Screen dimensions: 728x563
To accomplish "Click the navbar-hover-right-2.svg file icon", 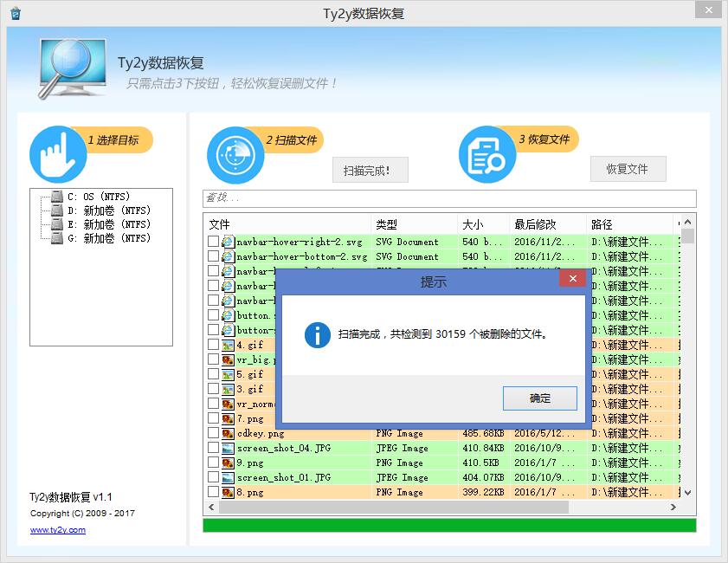I will (x=229, y=242).
